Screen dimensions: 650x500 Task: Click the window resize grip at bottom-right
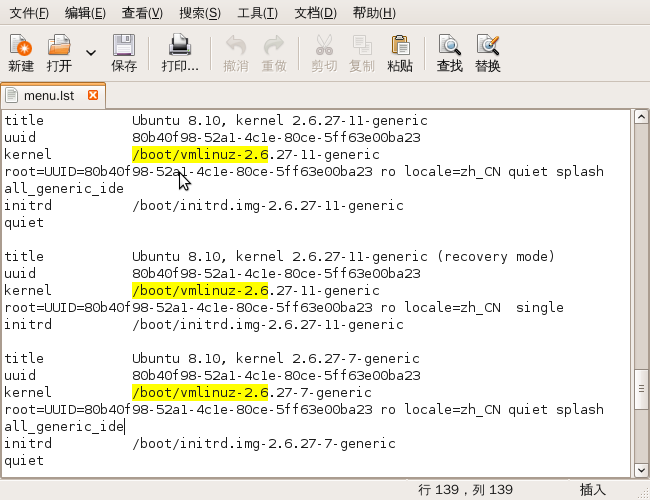pyautogui.click(x=644, y=493)
